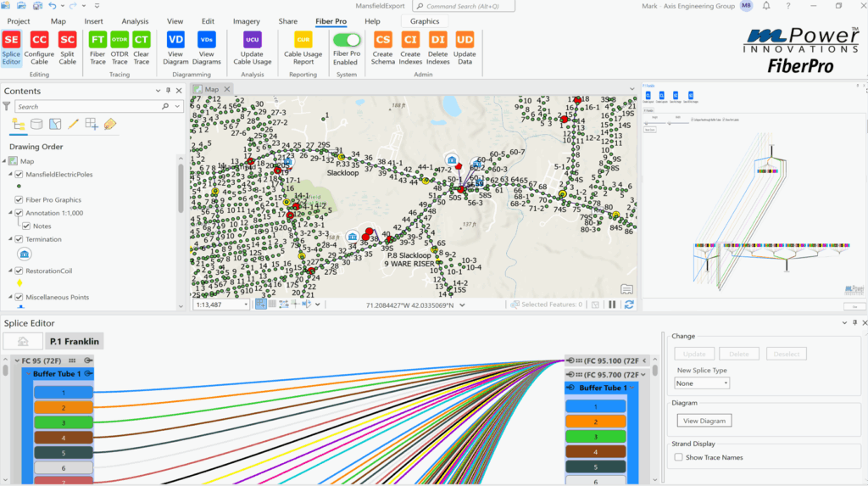Run the OTDR Trace tool
868x486 pixels.
(120, 48)
